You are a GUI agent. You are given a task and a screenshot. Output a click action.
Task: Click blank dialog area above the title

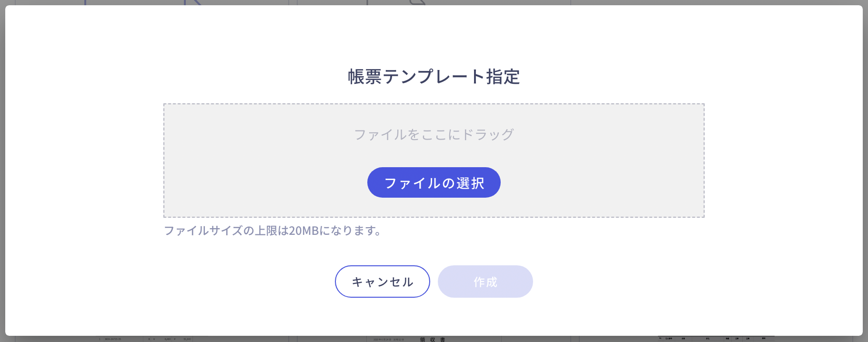[x=434, y=36]
